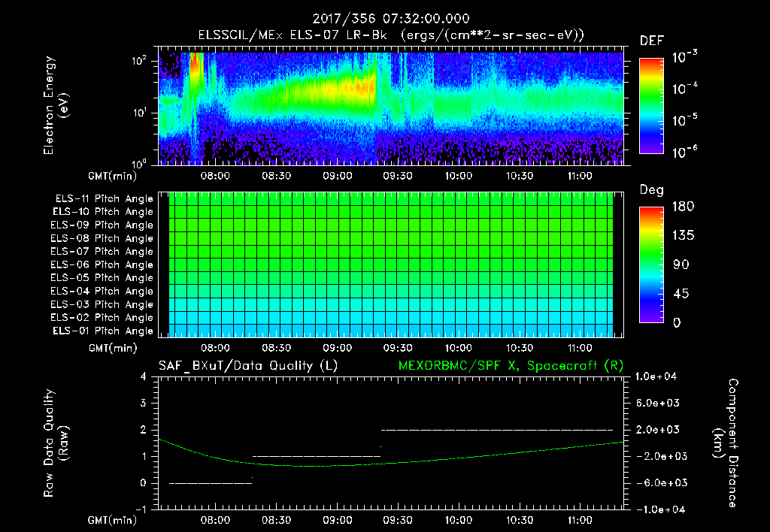Screen dimensions: 770x532
Task: Click the 09:00 tick under the spectrogram
Action: 338,176
